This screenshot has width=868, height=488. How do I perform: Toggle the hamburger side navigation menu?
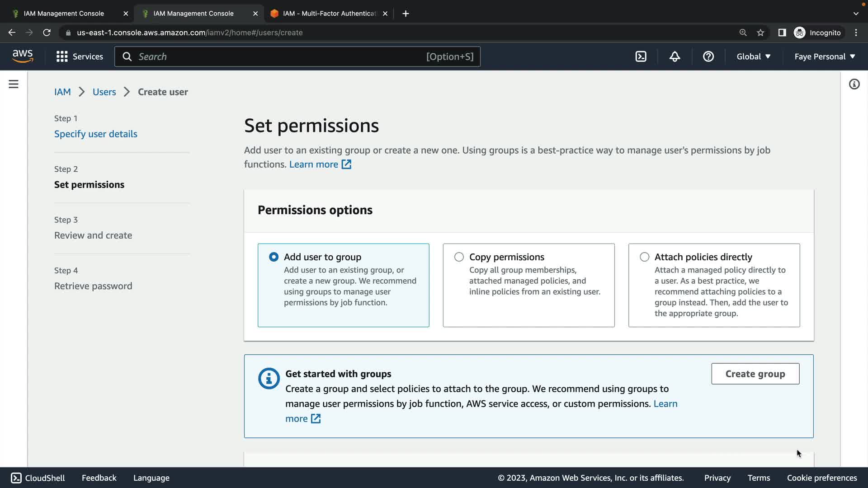[14, 84]
